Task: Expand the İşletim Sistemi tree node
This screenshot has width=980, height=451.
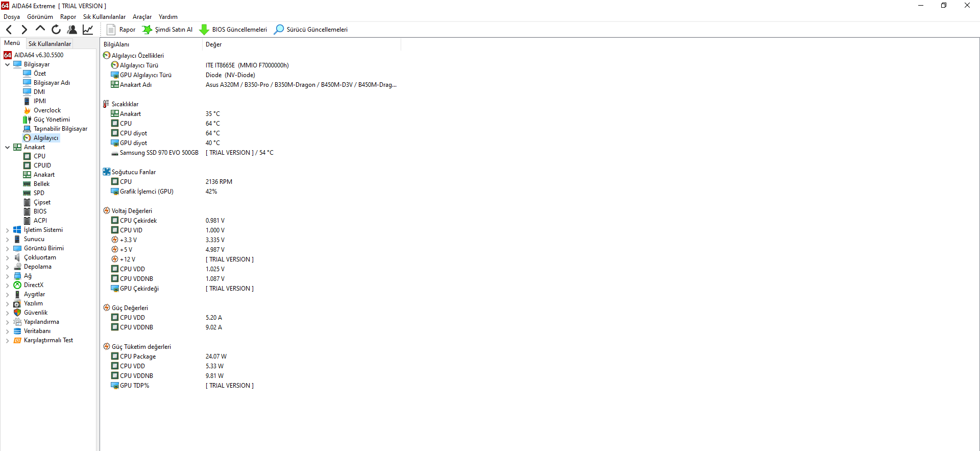Action: (7, 230)
